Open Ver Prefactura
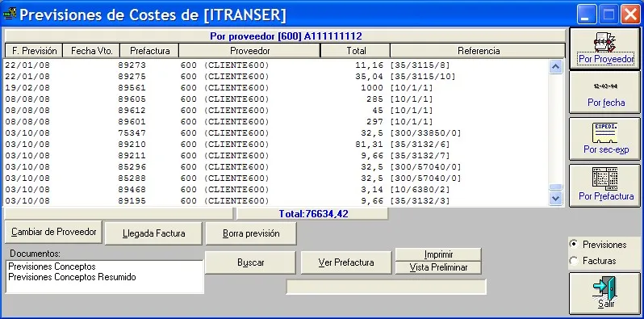The height and width of the screenshot is (319, 644). click(x=346, y=262)
